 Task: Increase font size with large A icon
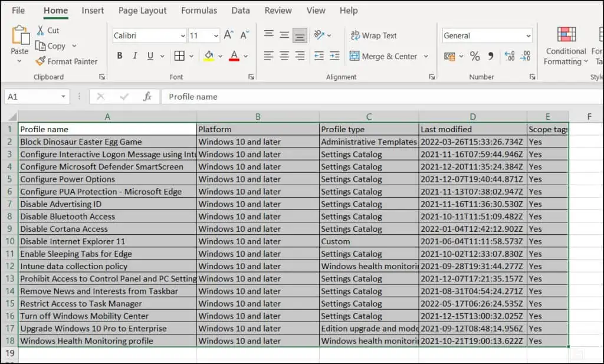coord(228,35)
